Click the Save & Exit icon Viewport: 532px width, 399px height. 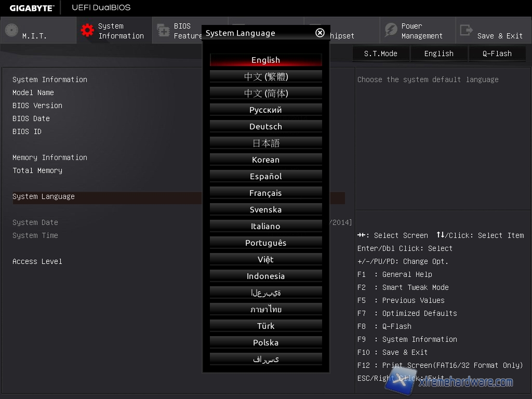coord(466,31)
